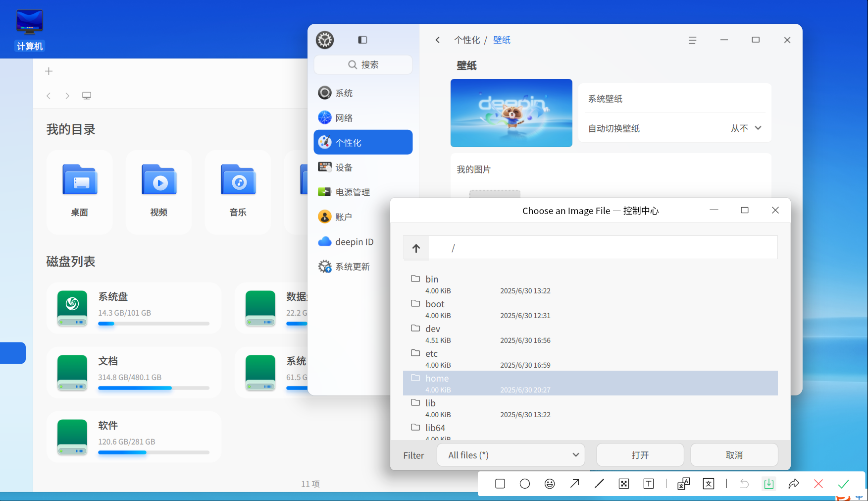Click the 个性化 breadcrumb link
Image resolution: width=868 pixels, height=501 pixels.
[467, 40]
